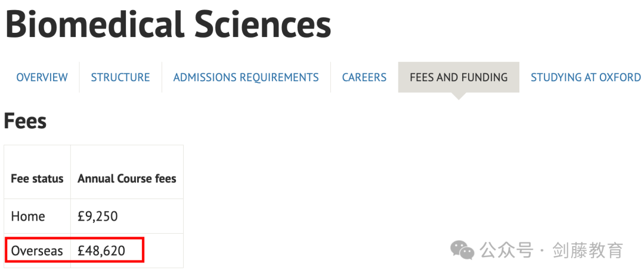This screenshot has width=644, height=276.
Task: Click the 公众号 watermark label
Action: pos(507,250)
